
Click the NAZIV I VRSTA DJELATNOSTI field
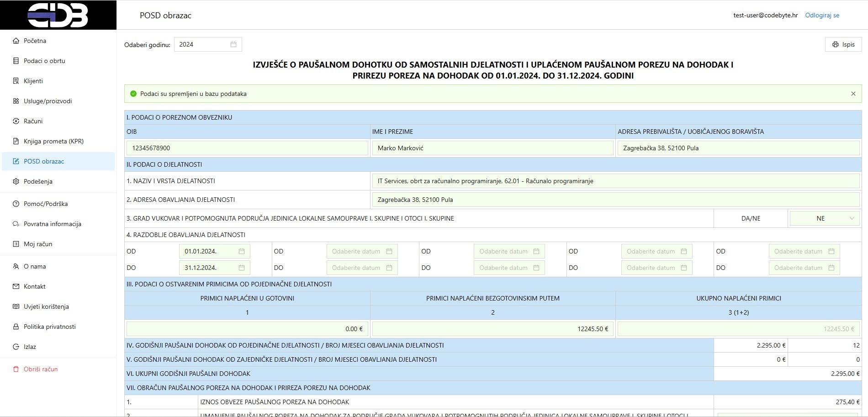[x=616, y=181]
